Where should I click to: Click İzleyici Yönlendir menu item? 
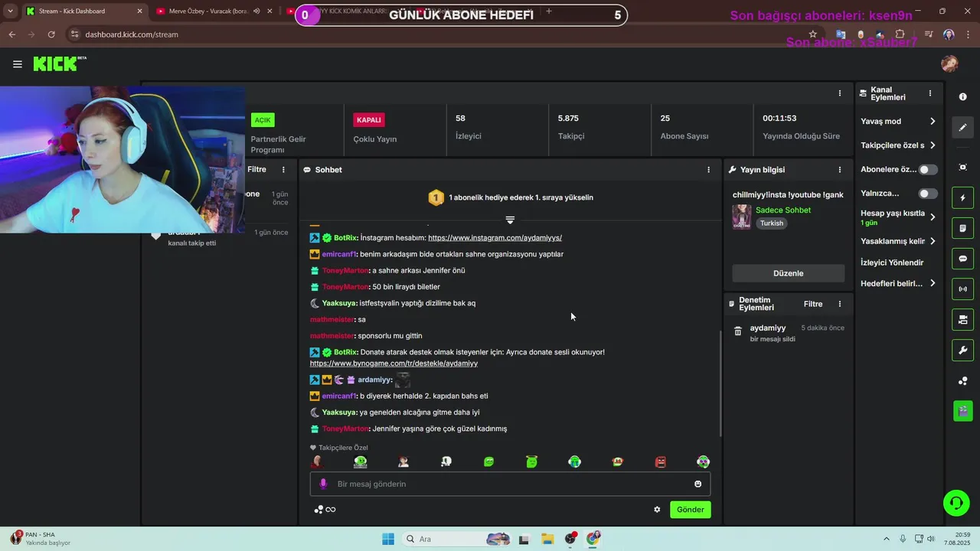click(x=892, y=262)
